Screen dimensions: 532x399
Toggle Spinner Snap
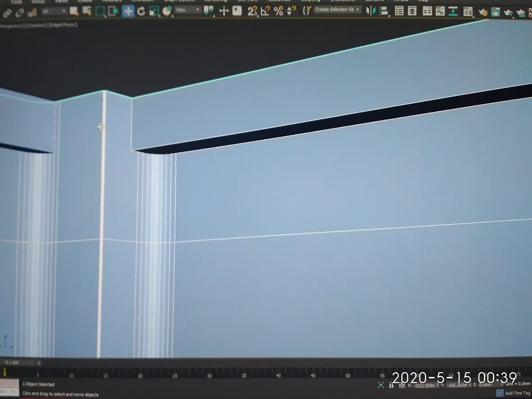[291, 11]
